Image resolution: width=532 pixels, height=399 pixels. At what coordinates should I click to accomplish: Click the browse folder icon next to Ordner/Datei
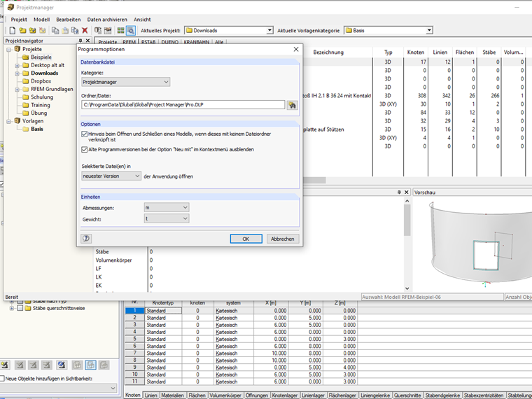[292, 105]
